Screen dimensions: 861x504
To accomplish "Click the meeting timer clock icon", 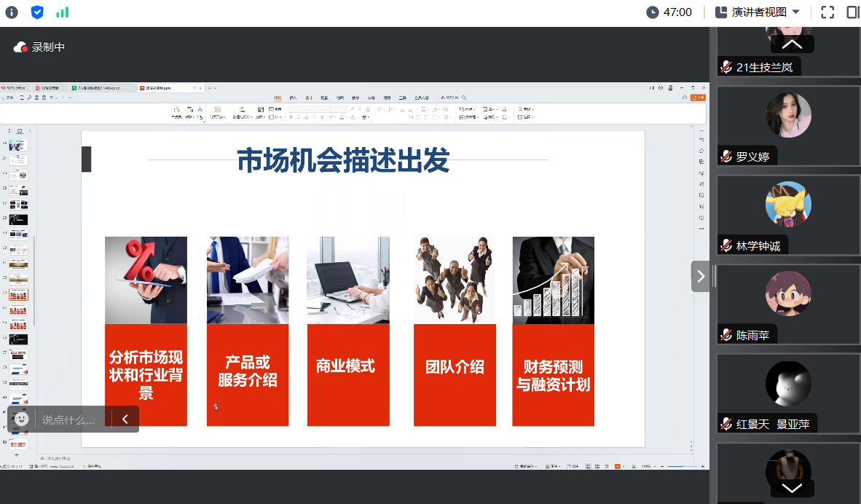I will pos(652,12).
